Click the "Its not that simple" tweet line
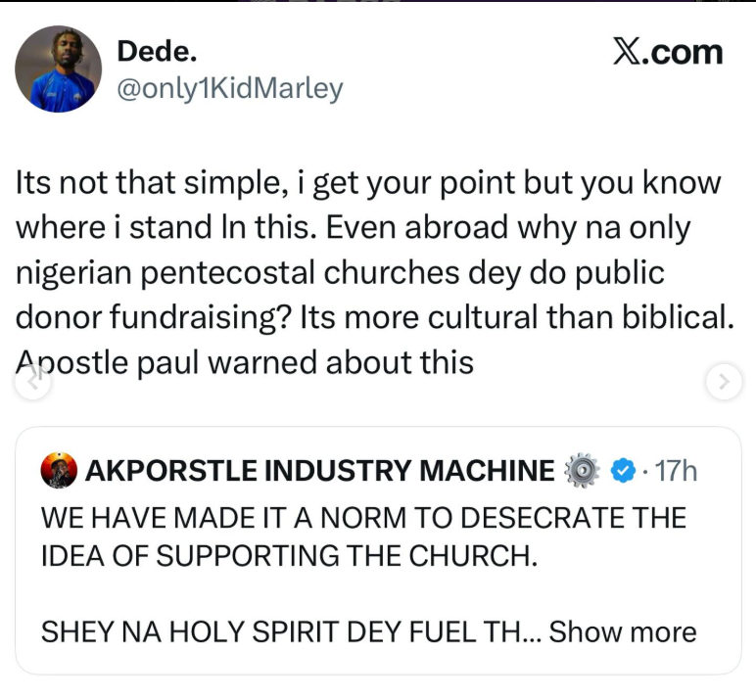Viewport: 756px width, 700px height. point(367,183)
